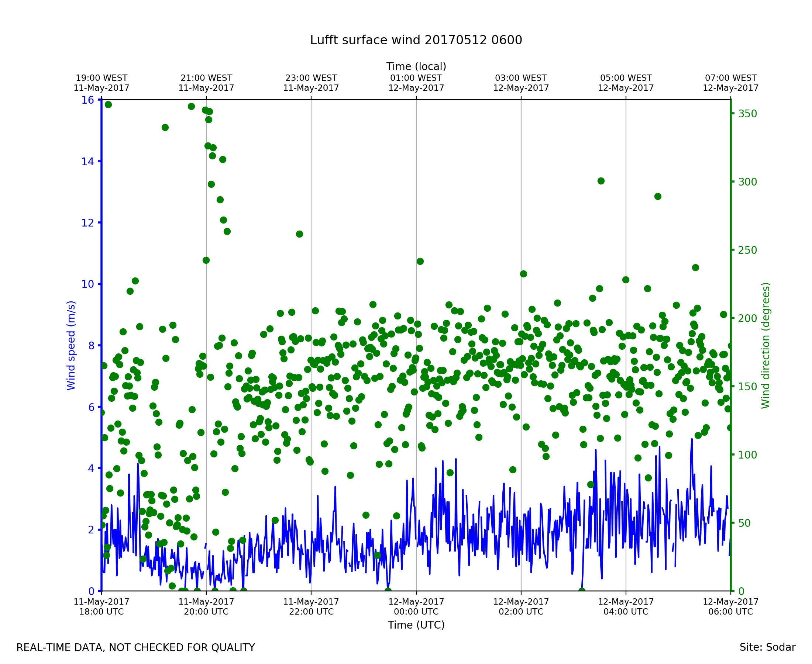This screenshot has height=664, width=812.
Task: Click the blue '10' wind speed tick label
Action: tap(87, 284)
